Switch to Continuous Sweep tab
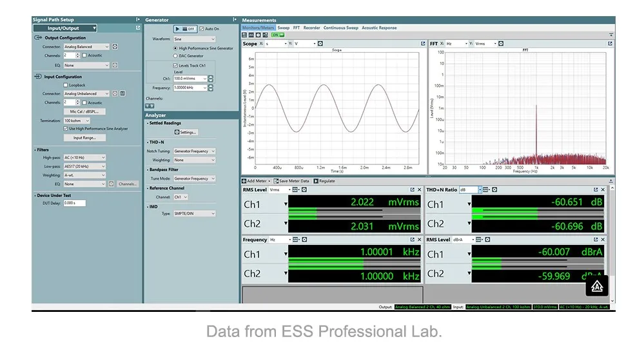644x348 pixels. (x=341, y=28)
